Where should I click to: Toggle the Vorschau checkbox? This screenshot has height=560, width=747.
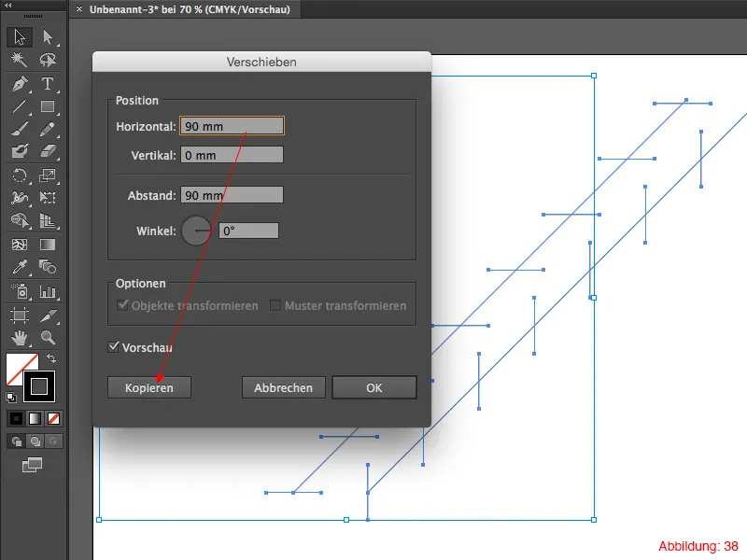coord(113,346)
